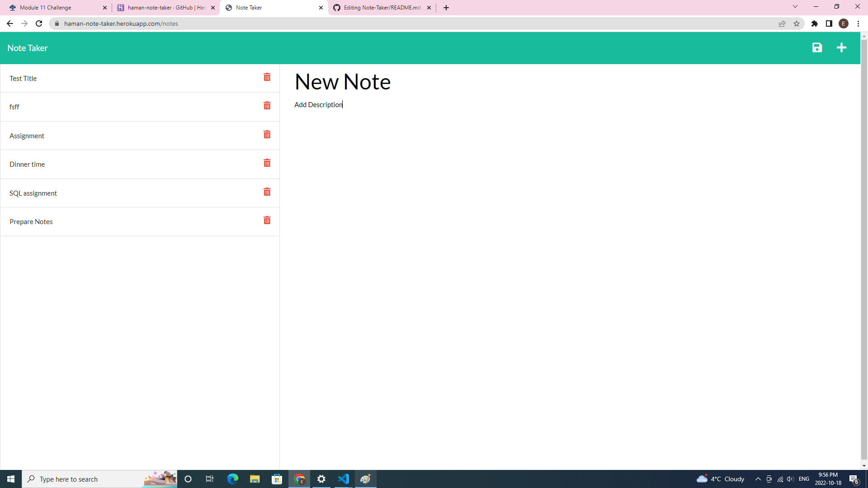The width and height of the screenshot is (868, 488).
Task: Expand hidden icons in the system tray
Action: [x=758, y=479]
